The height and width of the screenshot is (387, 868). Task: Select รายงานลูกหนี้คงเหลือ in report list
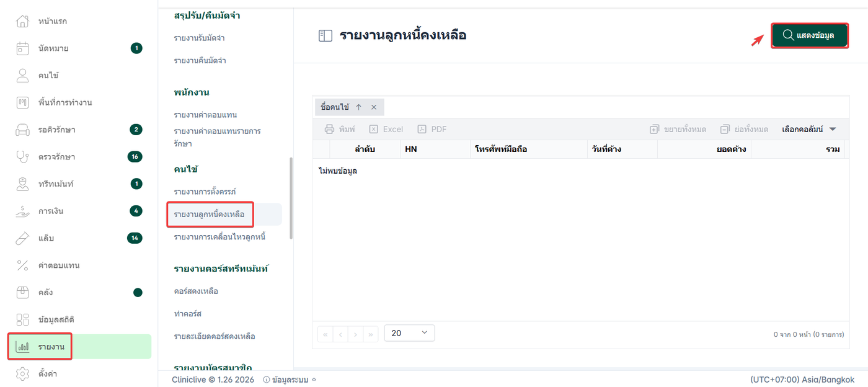click(210, 215)
